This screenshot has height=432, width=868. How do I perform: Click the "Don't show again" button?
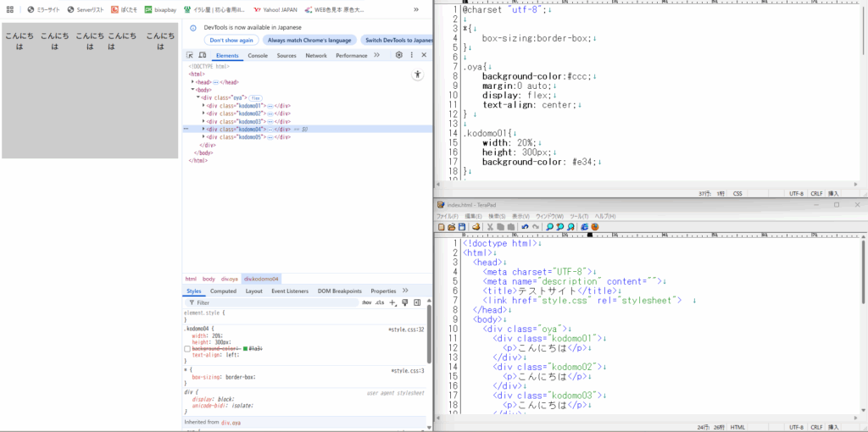point(231,40)
